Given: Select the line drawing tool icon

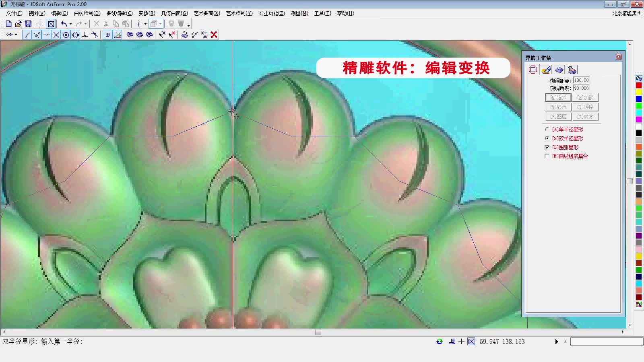Looking at the screenshot, I should [x=26, y=35].
